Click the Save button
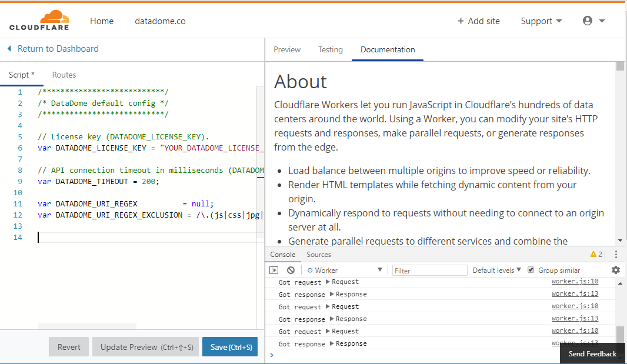This screenshot has width=627, height=364. (x=230, y=347)
